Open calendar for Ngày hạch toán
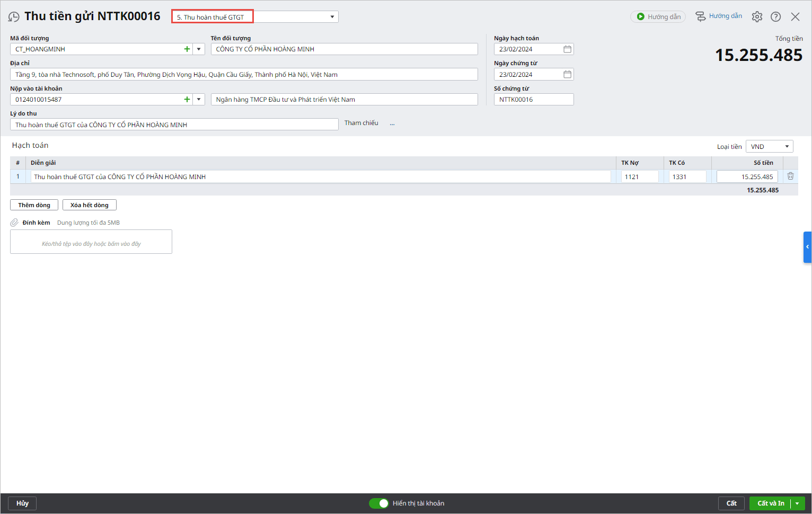 [567, 49]
